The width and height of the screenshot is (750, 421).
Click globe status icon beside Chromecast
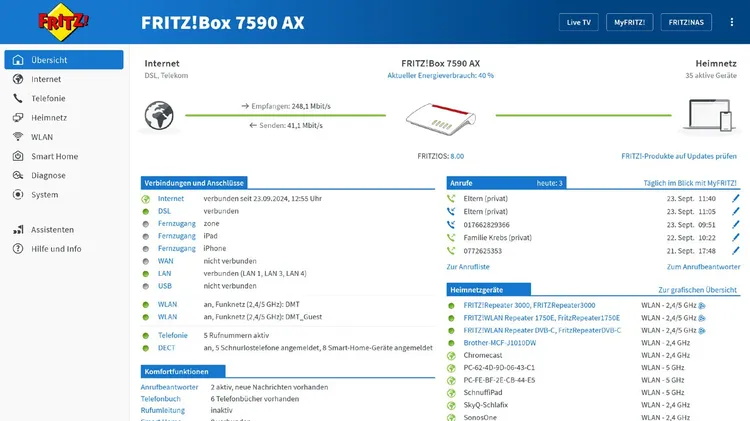(451, 355)
